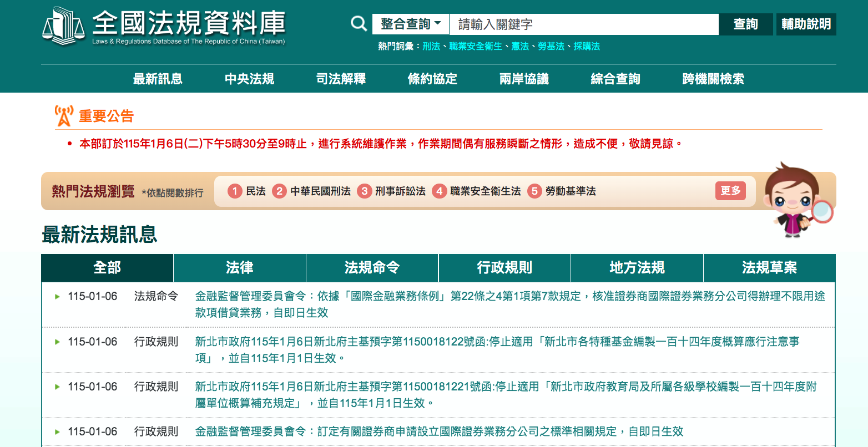Screen dimensions: 868x447
Task: Click the 請輸入關鍵字 search field
Action: click(x=584, y=24)
